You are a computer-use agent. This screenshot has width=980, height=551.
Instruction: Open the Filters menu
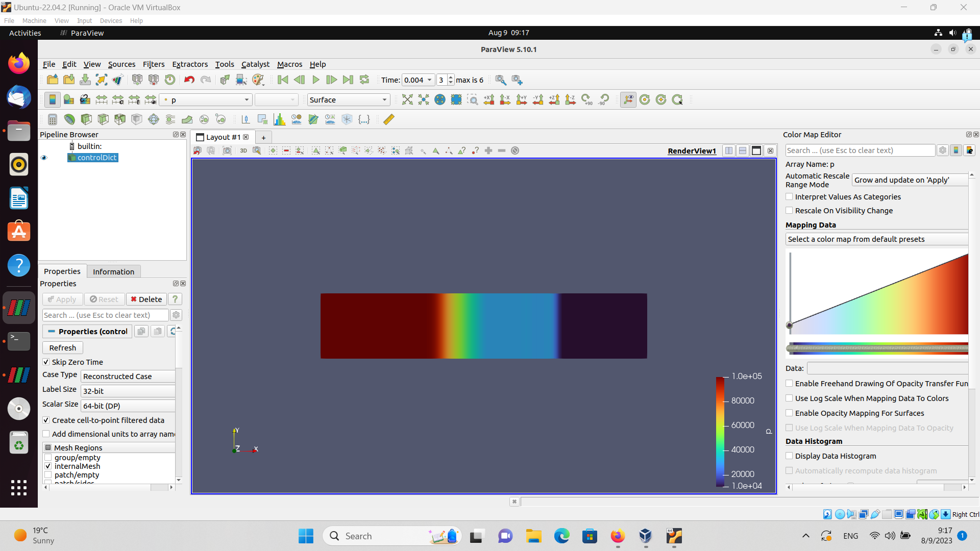pos(153,64)
